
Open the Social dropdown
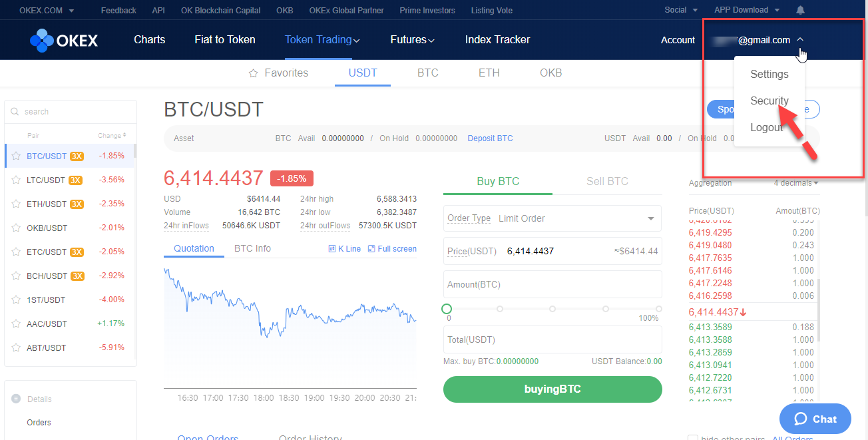tap(681, 10)
